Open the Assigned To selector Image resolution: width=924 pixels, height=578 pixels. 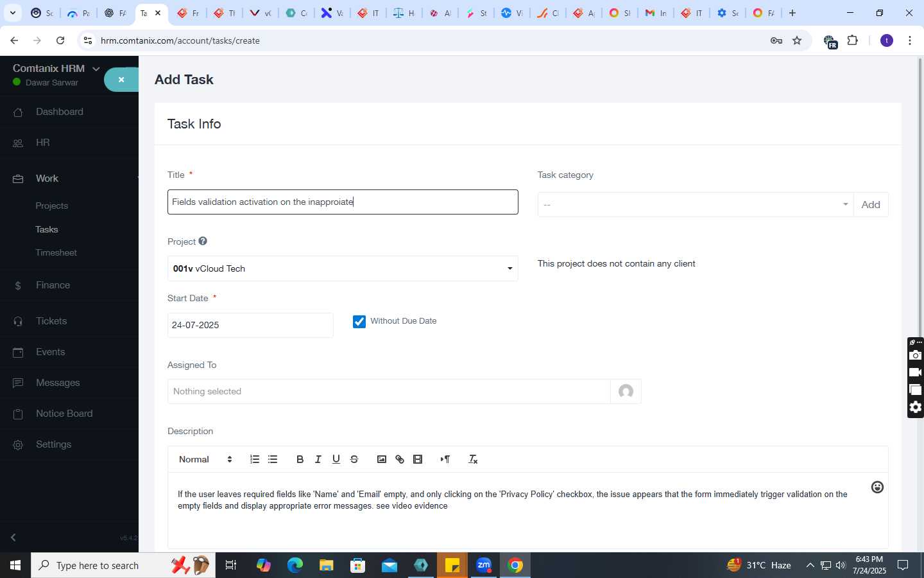pyautogui.click(x=389, y=391)
